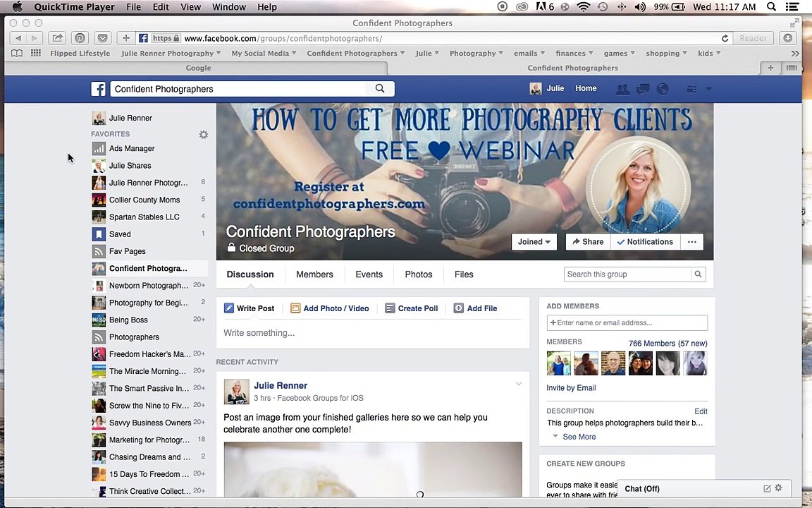
Task: Open the Safari reading list book icon
Action: tap(17, 53)
